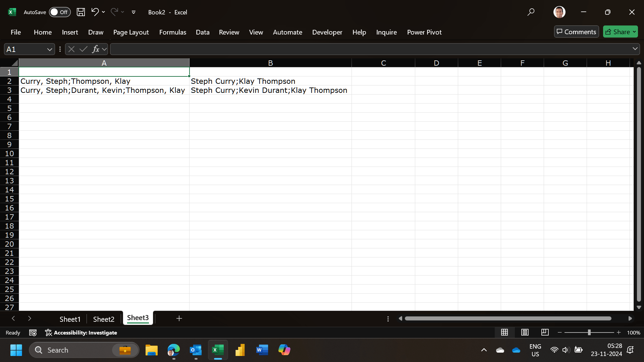Click the Macro recording status bar icon
Screen dimensions: 644x362
33,333
